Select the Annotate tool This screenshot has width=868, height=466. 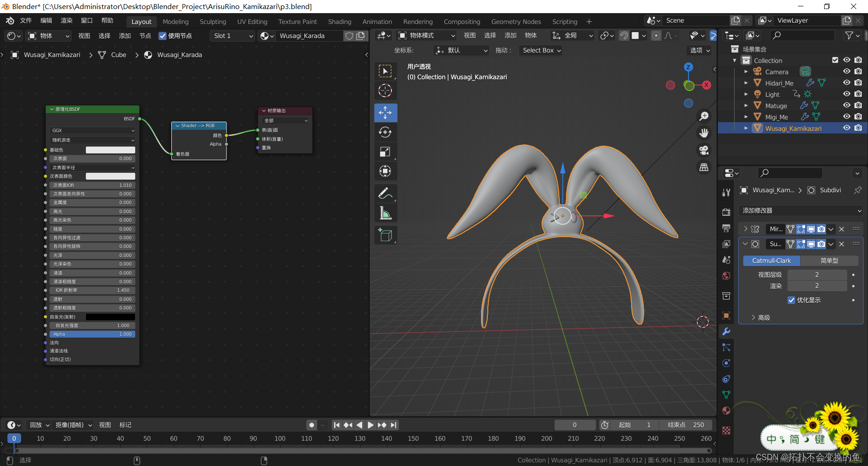tap(385, 193)
